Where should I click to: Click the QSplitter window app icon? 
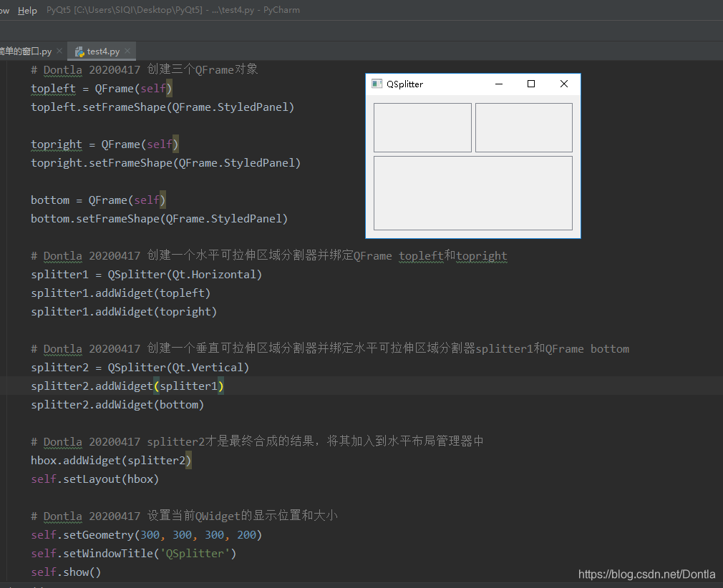point(377,84)
